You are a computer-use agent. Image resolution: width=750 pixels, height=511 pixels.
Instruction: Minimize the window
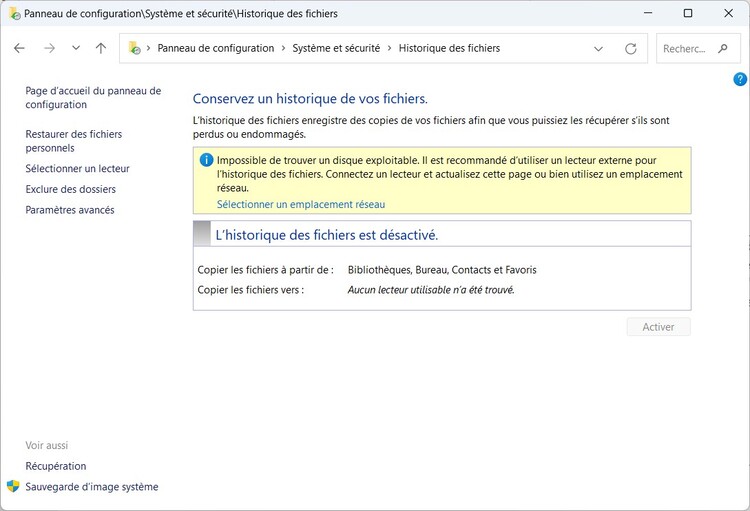coord(648,13)
